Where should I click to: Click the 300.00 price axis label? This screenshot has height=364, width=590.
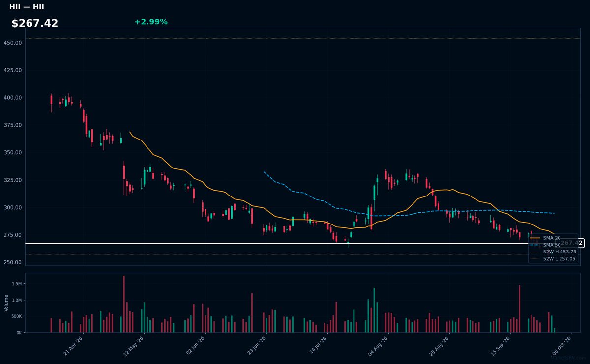coord(12,208)
